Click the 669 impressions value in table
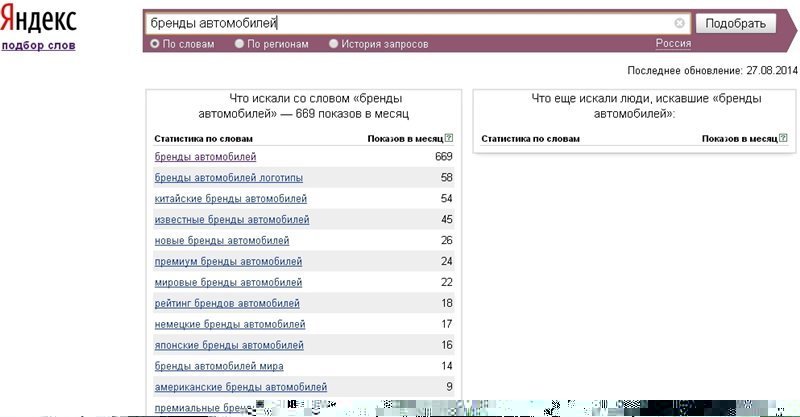 tap(444, 157)
